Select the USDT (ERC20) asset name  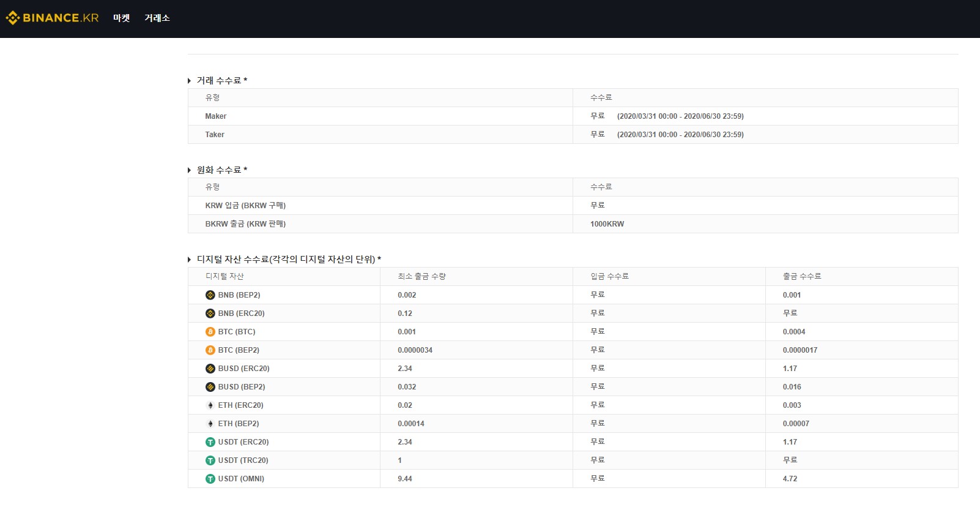(243, 442)
